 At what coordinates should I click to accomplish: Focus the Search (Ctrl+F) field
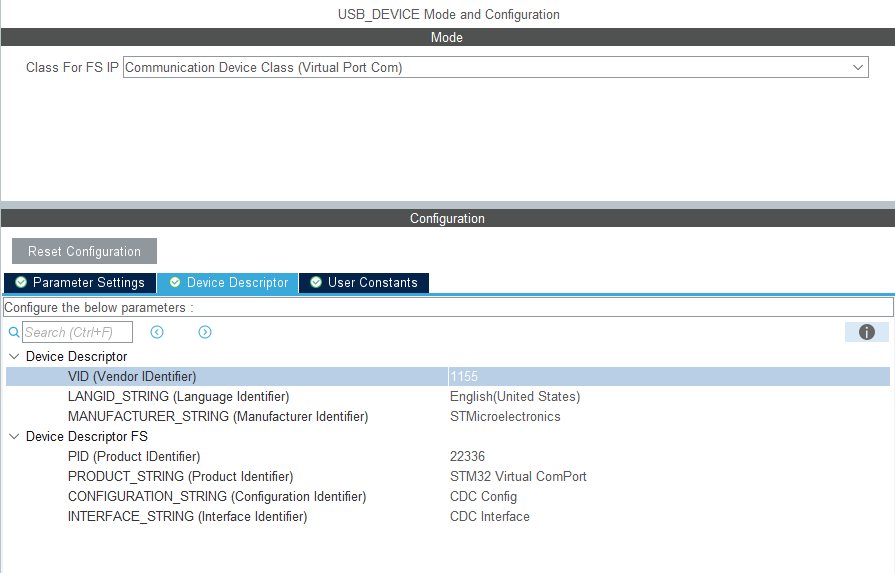pos(77,332)
